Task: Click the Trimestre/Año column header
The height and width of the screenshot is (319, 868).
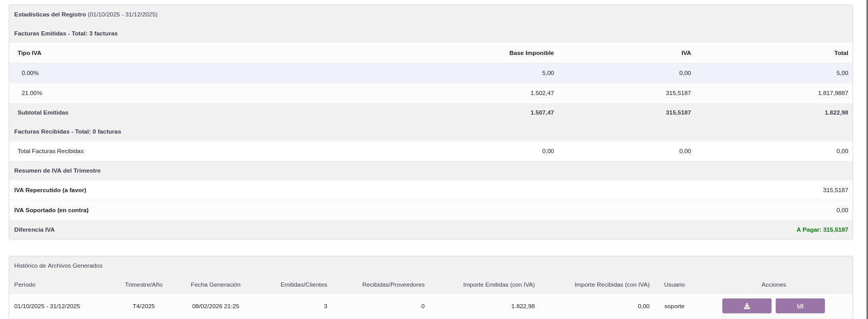Action: (x=144, y=285)
